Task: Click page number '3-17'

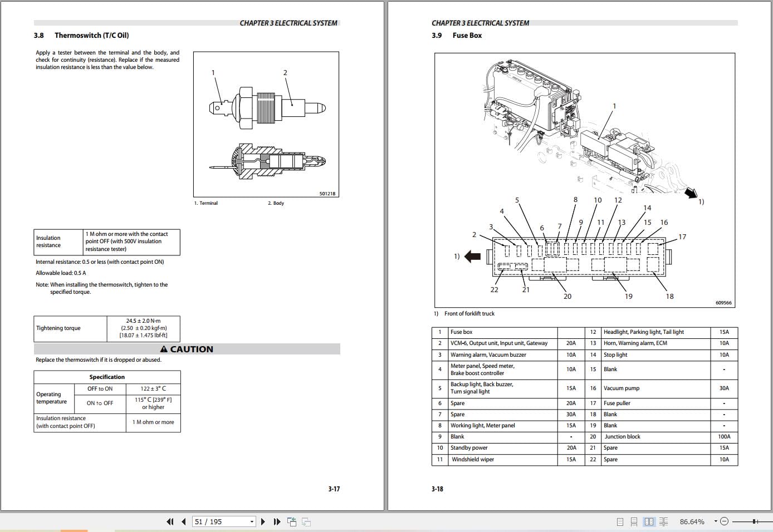Action: click(x=334, y=489)
